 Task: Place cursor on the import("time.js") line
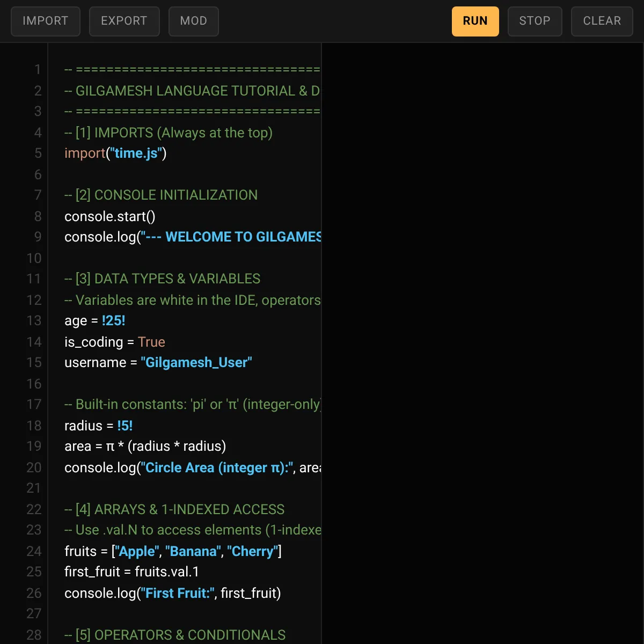[x=115, y=153]
